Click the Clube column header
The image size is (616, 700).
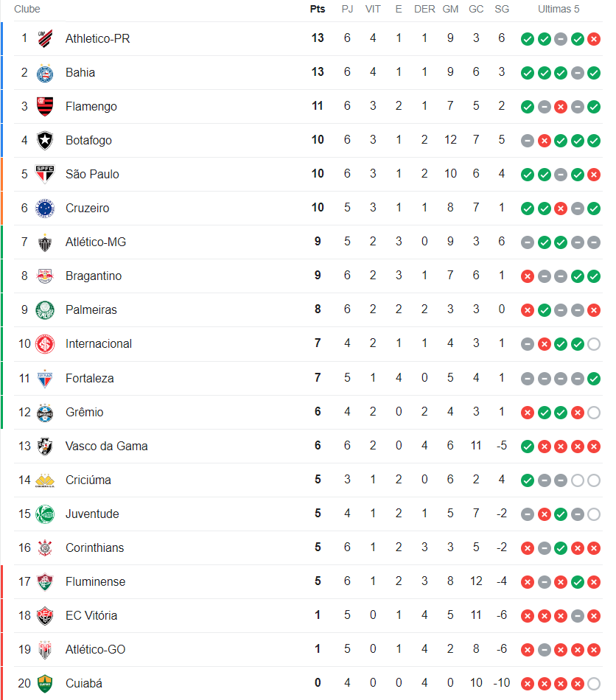[27, 9]
